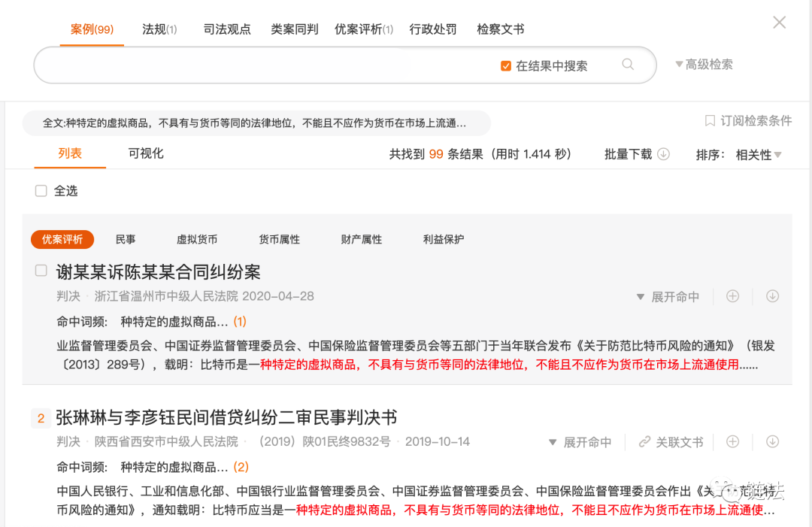
Task: Click date 2020-04-28
Action: point(278,296)
